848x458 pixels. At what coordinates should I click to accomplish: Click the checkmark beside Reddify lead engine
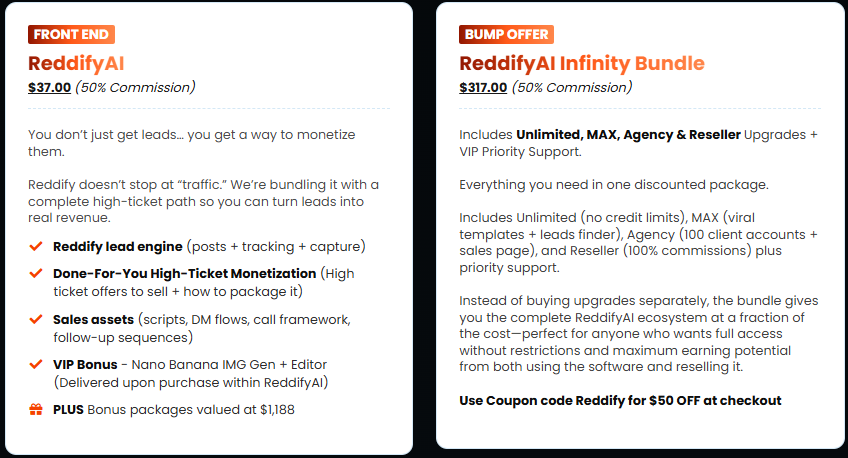tap(35, 246)
